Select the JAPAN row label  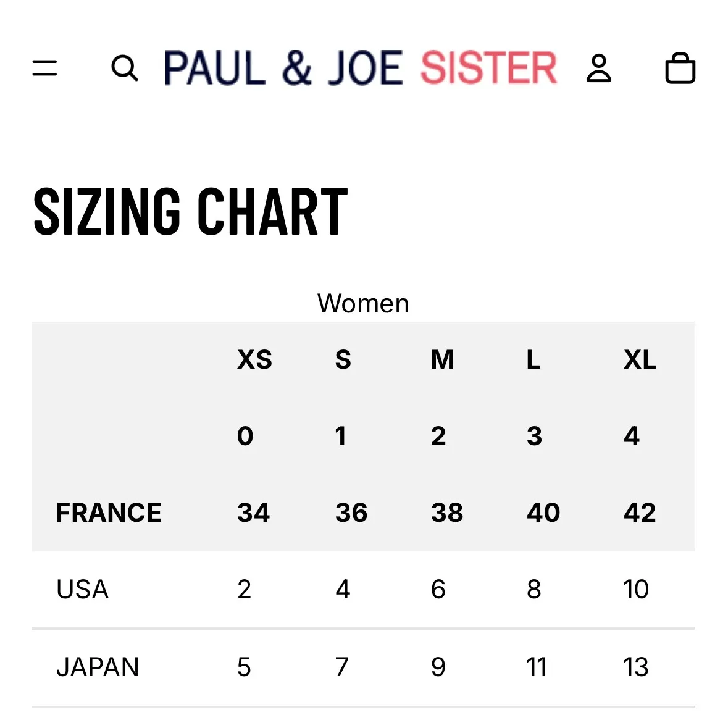(x=98, y=667)
